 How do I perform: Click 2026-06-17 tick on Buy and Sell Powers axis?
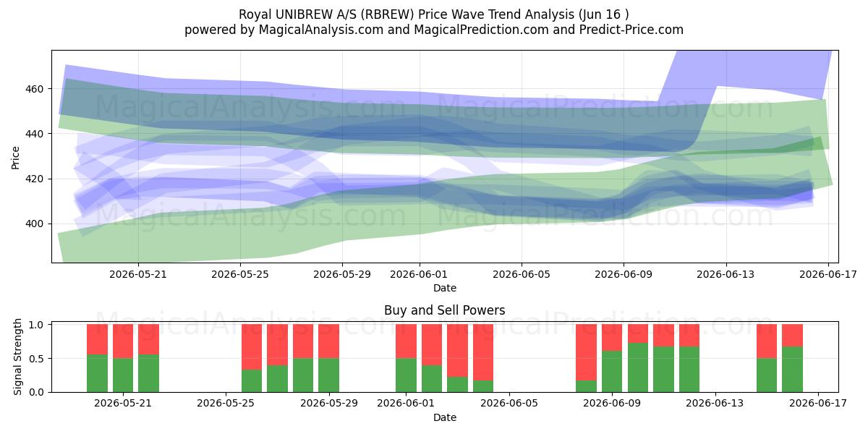click(818, 404)
